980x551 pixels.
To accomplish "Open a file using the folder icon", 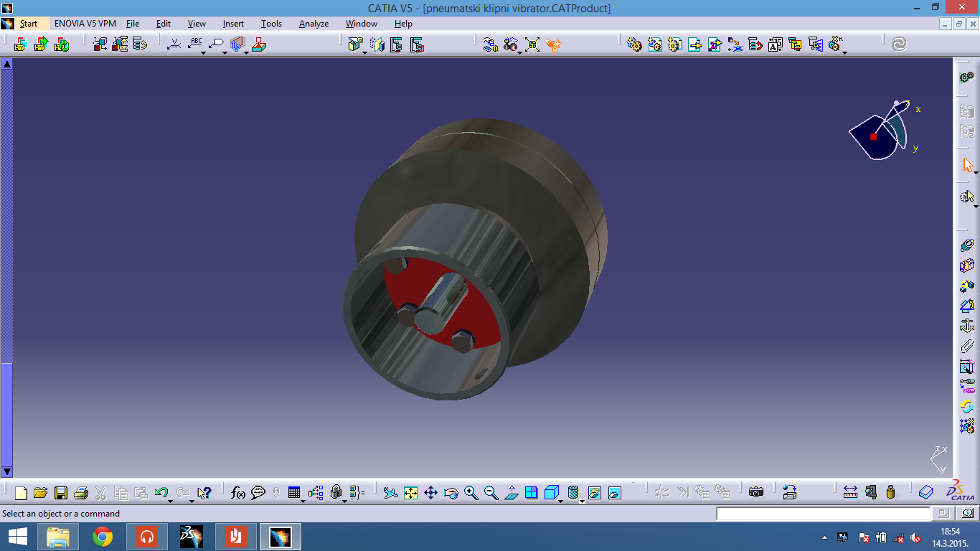I will tap(41, 493).
